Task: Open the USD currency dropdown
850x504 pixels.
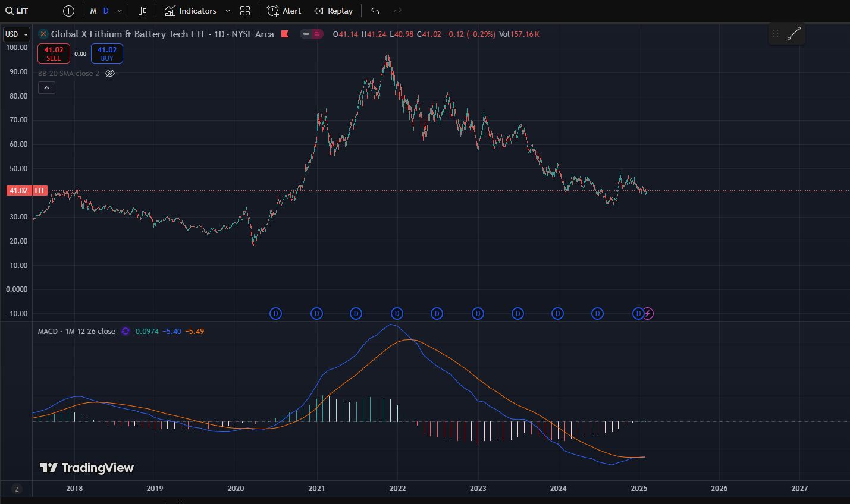Action: pos(17,34)
